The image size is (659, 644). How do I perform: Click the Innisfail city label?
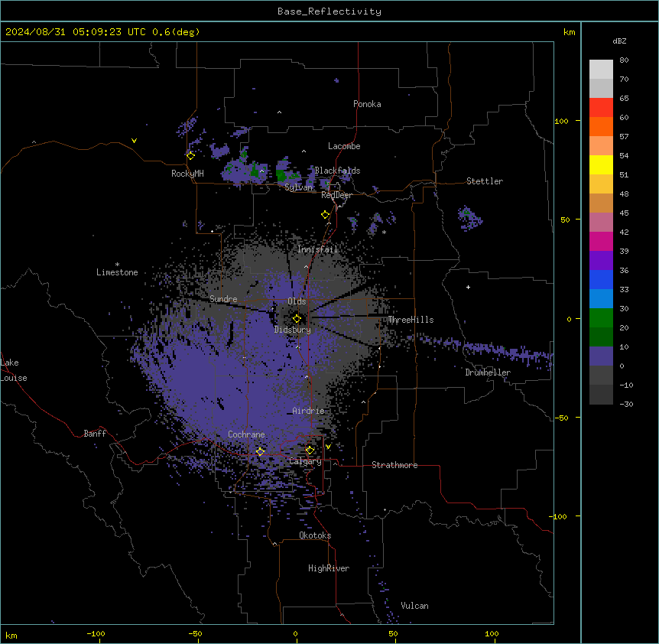317,249
